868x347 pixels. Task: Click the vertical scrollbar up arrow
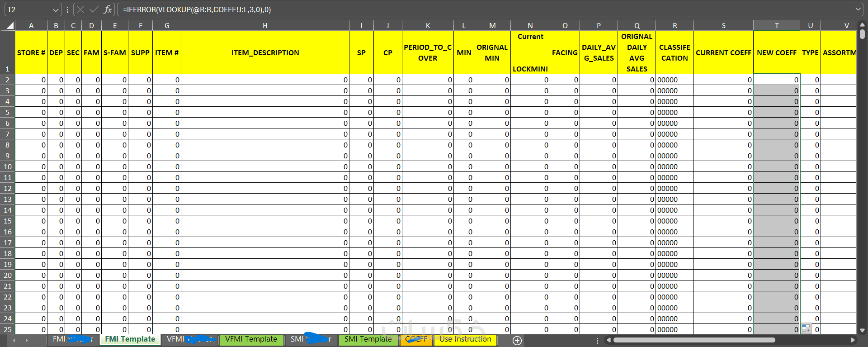click(862, 25)
